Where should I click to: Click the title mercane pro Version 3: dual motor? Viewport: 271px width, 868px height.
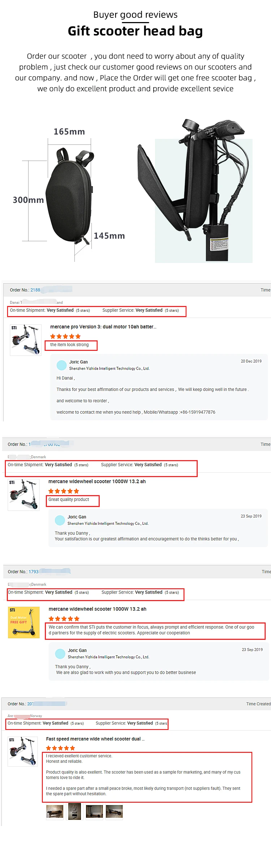tap(103, 327)
